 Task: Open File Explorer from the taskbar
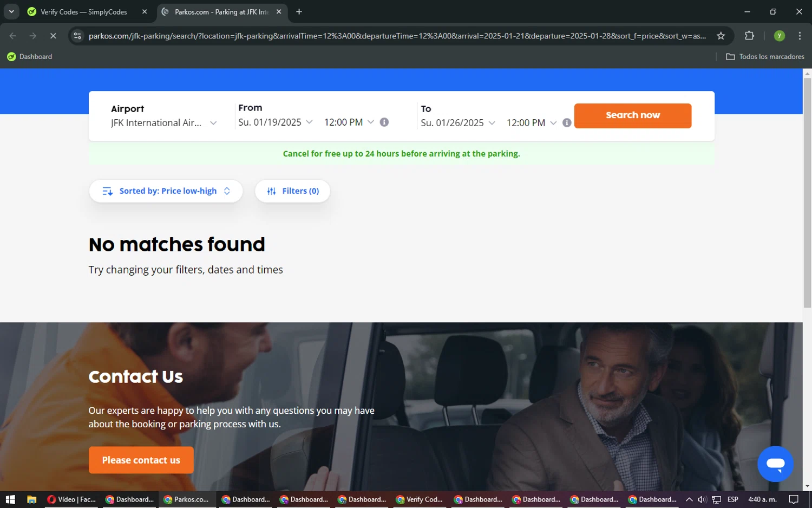[x=31, y=499]
